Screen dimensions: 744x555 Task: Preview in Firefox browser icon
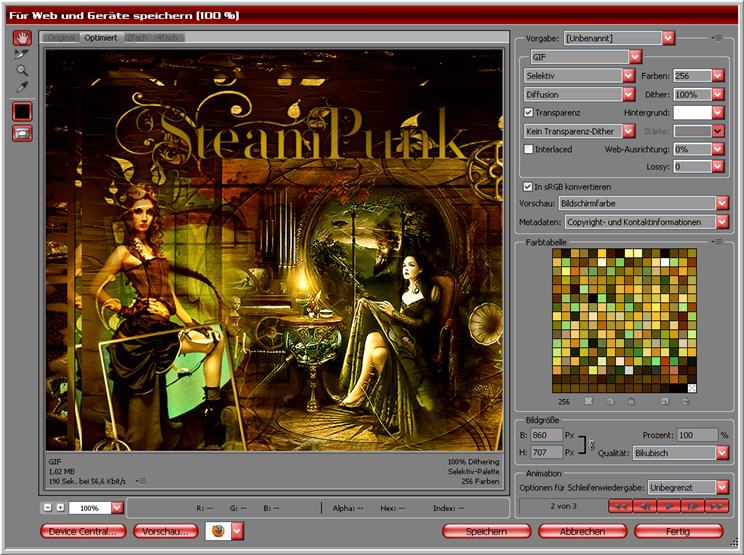click(x=218, y=531)
